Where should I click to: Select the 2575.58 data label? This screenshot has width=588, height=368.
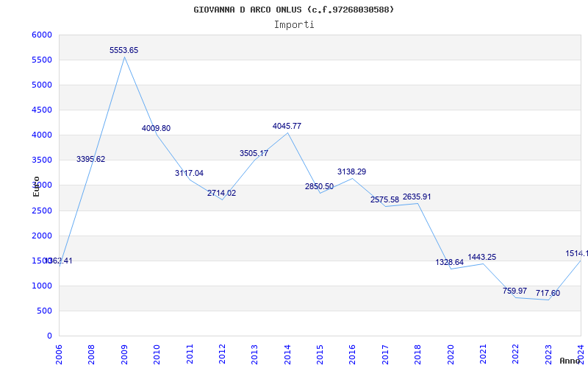coord(384,199)
